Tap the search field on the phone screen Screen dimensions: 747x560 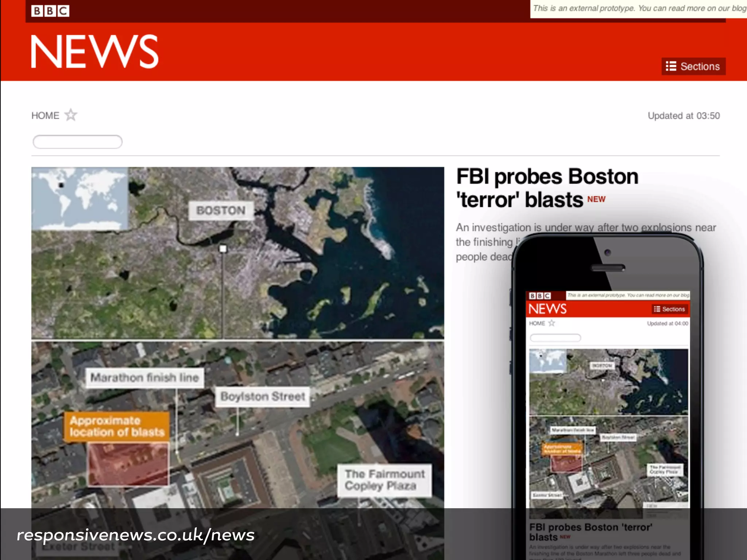pyautogui.click(x=555, y=338)
